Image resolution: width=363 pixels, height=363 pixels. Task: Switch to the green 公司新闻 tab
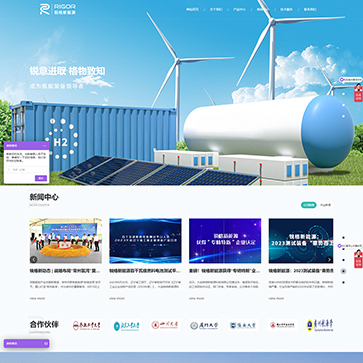308,205
